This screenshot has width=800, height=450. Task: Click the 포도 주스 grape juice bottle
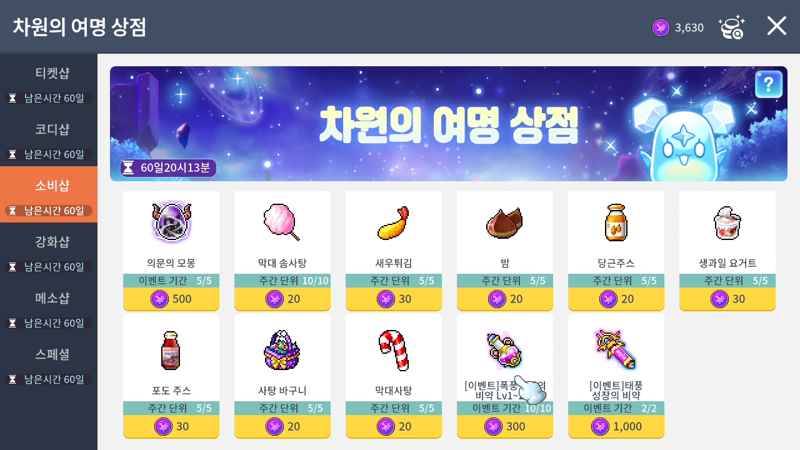(171, 351)
